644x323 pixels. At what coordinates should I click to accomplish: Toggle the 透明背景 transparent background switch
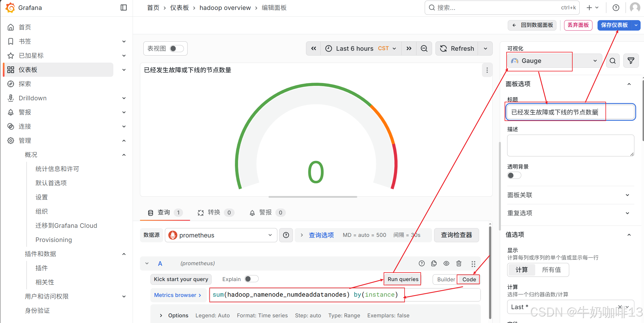[514, 175]
